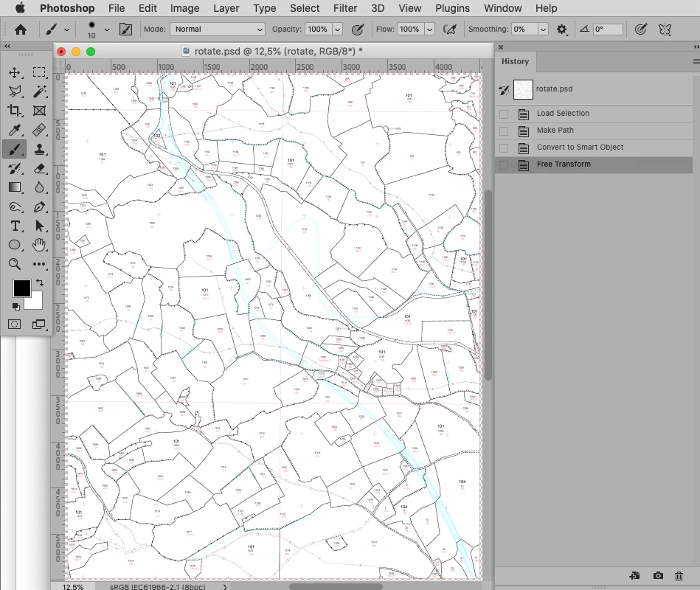
Task: Expand the Opacity value dropdown
Action: (x=338, y=29)
